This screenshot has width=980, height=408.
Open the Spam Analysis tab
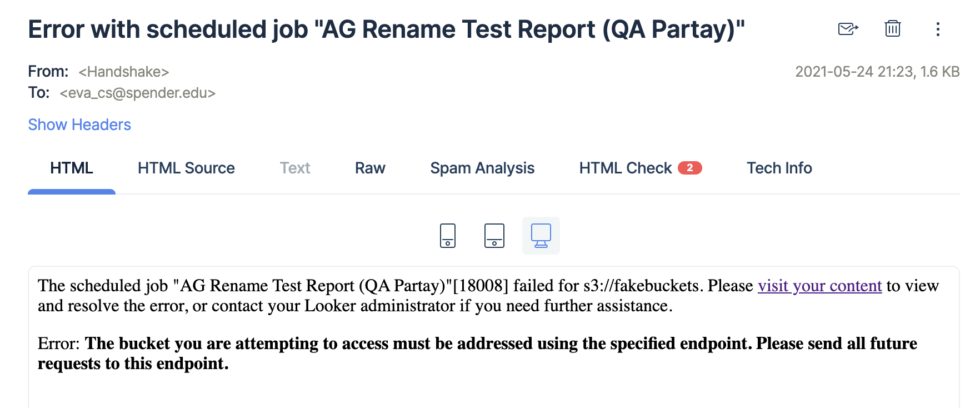click(482, 168)
